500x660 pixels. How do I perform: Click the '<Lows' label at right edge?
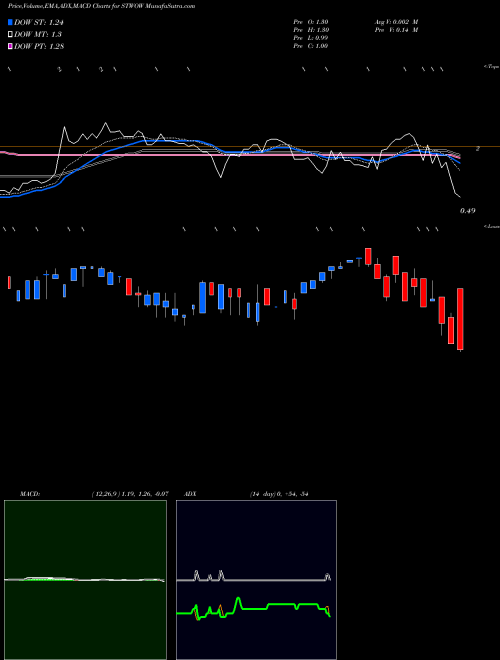(492, 226)
